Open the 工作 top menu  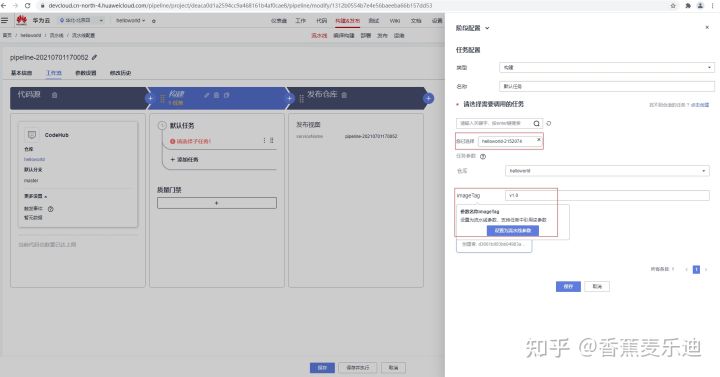pos(301,21)
